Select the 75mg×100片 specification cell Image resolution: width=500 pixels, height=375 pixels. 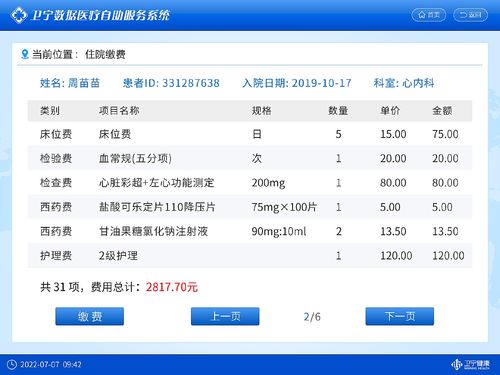pyautogui.click(x=284, y=207)
